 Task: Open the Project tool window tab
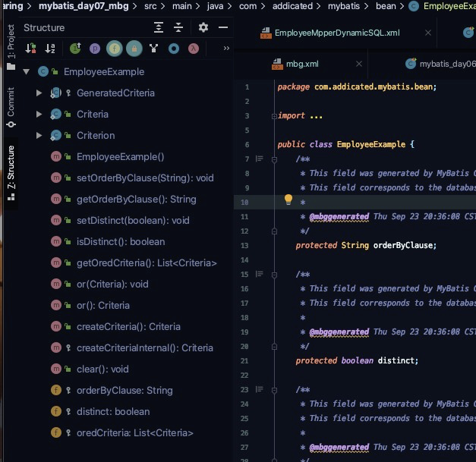tap(11, 47)
